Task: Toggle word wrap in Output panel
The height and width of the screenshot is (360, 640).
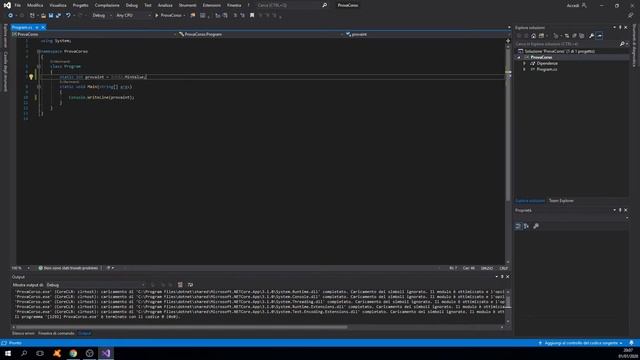Action: click(190, 285)
